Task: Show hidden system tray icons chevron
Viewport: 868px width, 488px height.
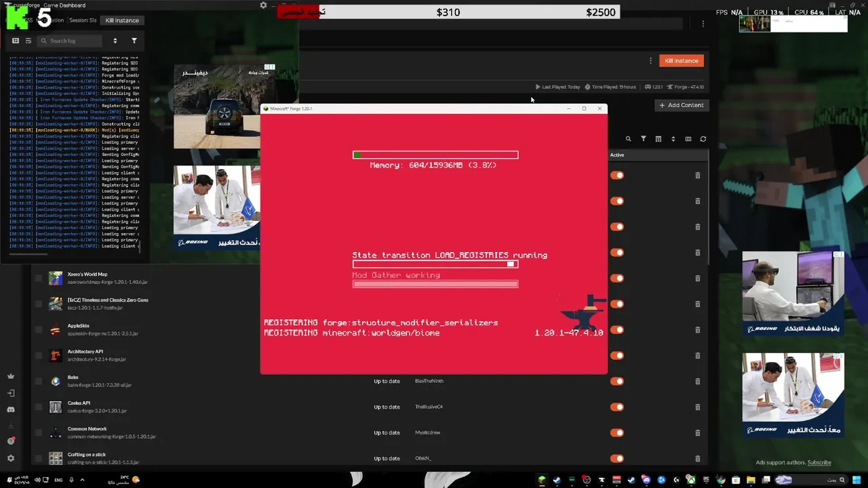Action: 82,480
